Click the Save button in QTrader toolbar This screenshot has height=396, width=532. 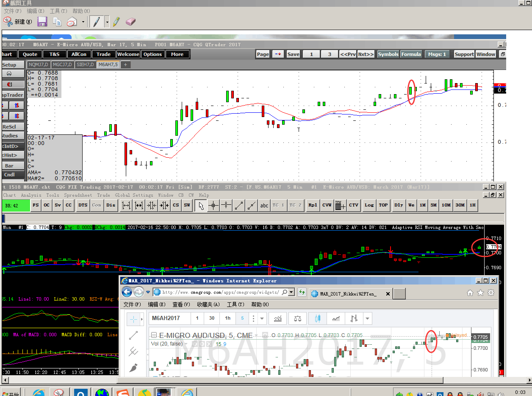pyautogui.click(x=293, y=54)
